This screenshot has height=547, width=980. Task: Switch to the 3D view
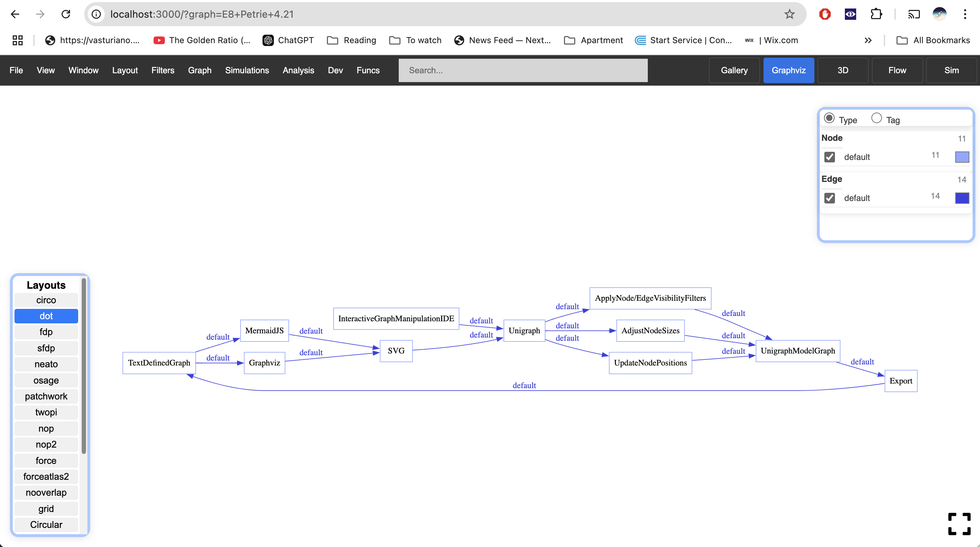tap(843, 70)
